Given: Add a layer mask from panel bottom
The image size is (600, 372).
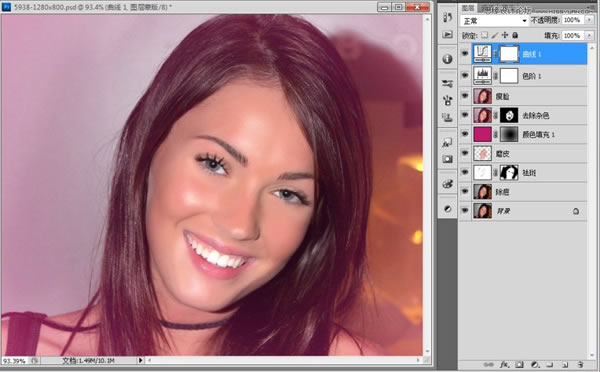Looking at the screenshot, I should coord(519,365).
